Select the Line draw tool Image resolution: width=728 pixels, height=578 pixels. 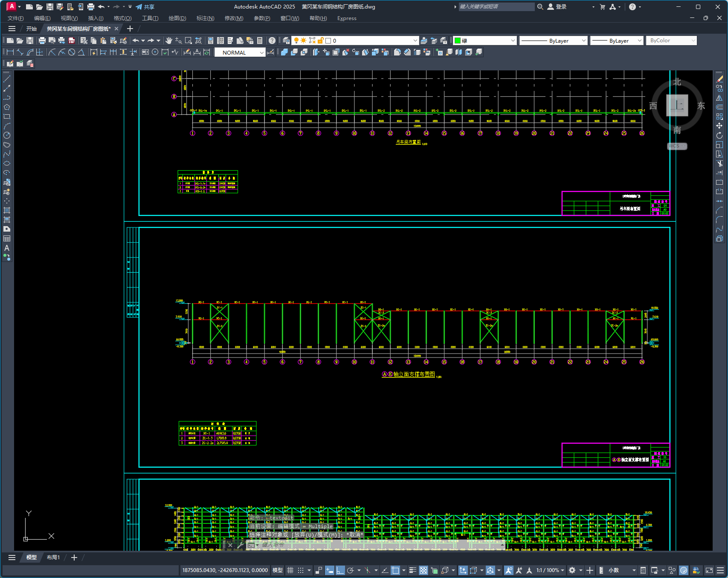[7, 79]
